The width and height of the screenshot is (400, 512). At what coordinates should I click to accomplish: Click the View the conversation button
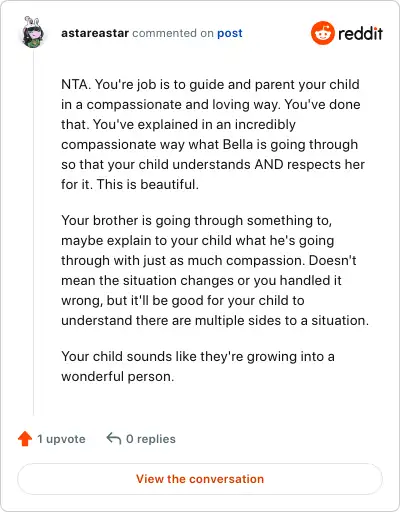[x=200, y=479]
